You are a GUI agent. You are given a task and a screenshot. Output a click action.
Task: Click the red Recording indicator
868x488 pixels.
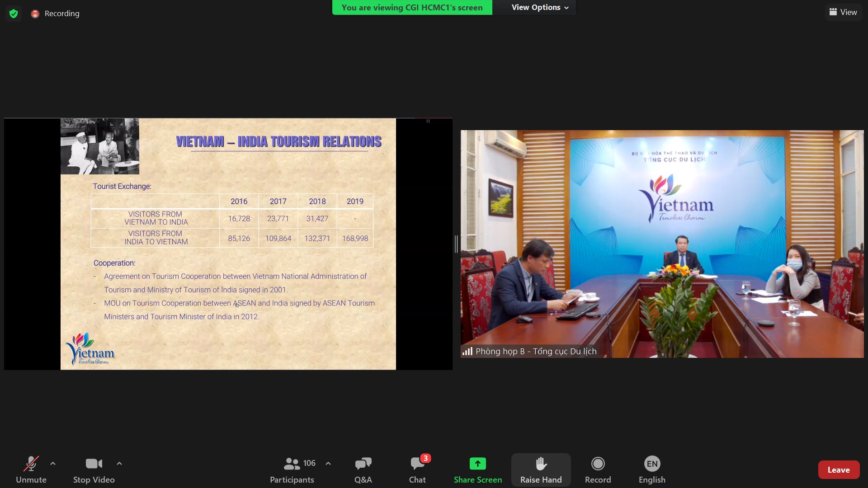(x=35, y=14)
